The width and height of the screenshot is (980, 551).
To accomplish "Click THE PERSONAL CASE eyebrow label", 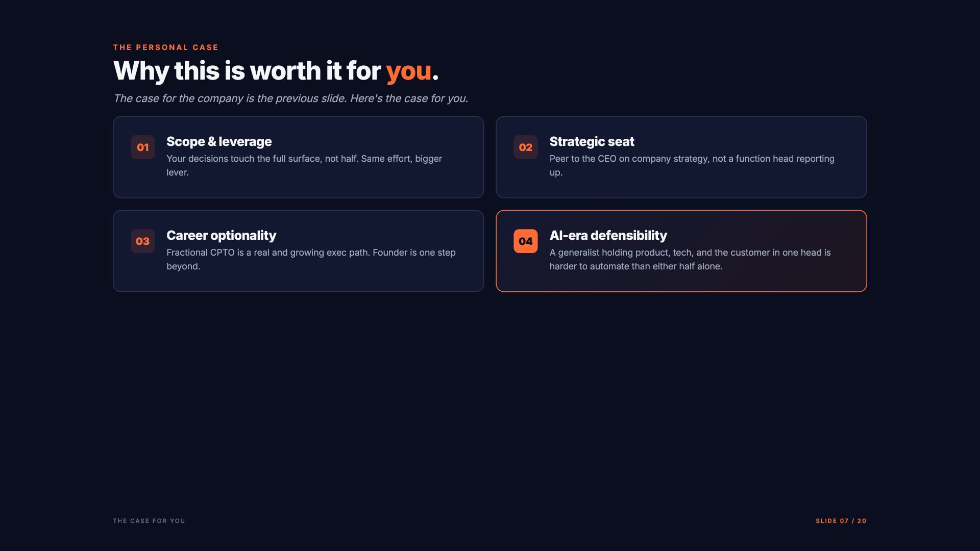I will 166,47.
